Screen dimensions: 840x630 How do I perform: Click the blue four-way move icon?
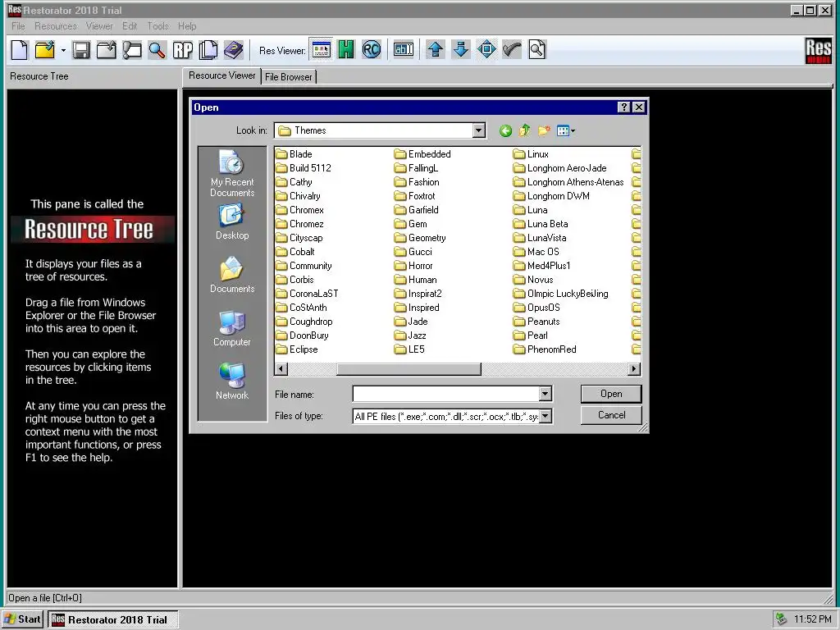(486, 50)
